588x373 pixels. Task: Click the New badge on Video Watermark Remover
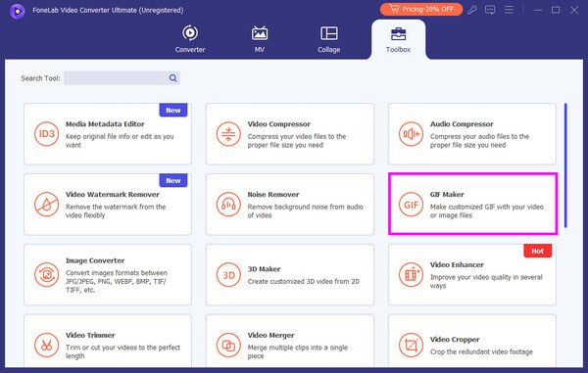coord(173,180)
